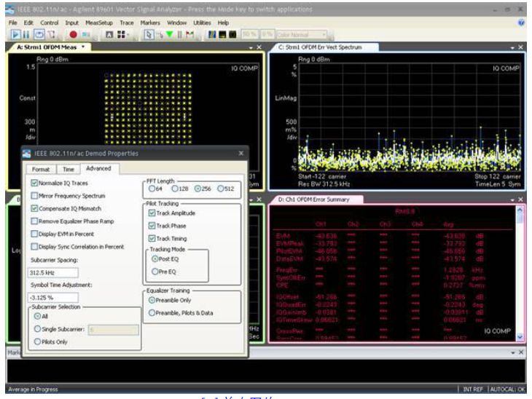The width and height of the screenshot is (532, 399).
Task: Toggle Compensate IQ Mismatch checkbox
Action: tap(34, 208)
